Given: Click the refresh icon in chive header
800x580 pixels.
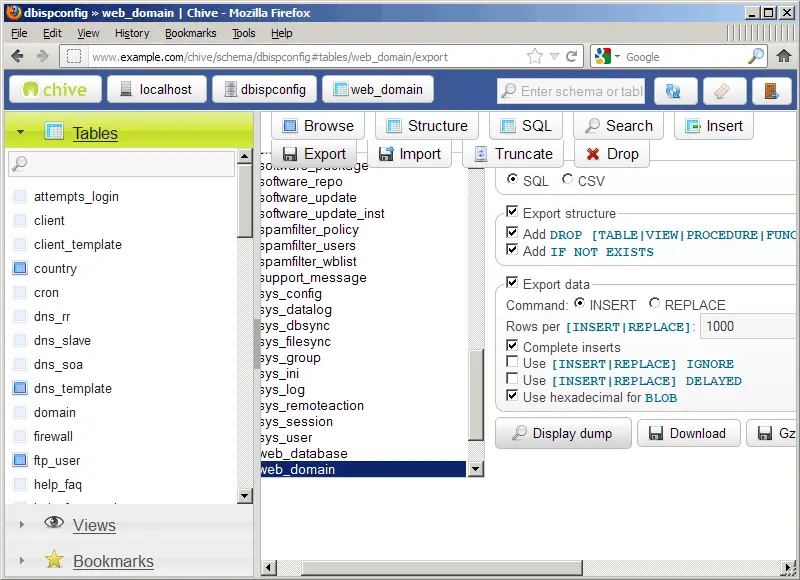Looking at the screenshot, I should point(675,91).
